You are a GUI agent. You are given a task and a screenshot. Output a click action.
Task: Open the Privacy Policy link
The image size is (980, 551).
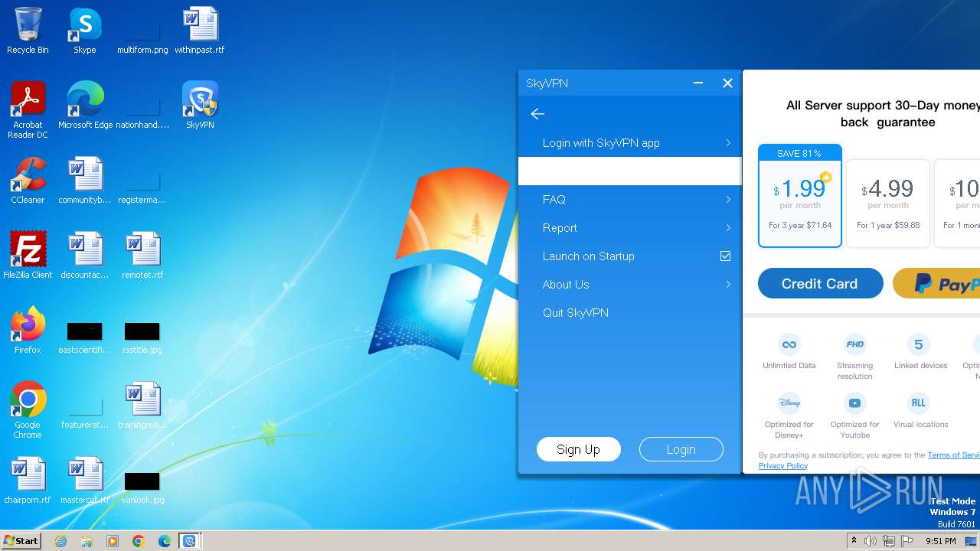(782, 465)
